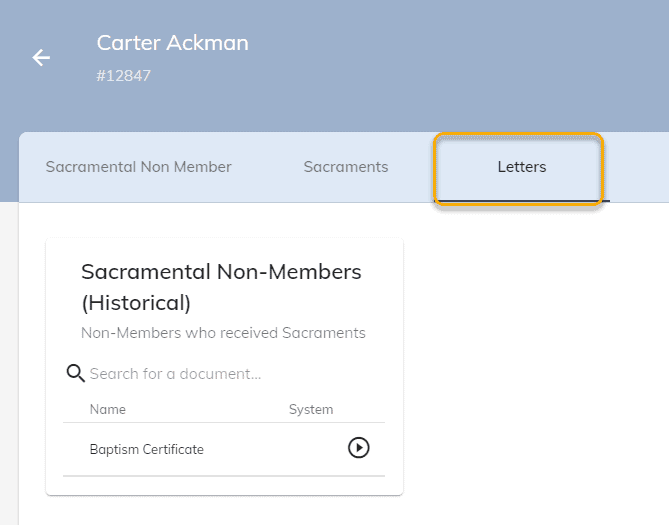
Task: Click blank space below the Baptism Certificate row
Action: pos(224,485)
